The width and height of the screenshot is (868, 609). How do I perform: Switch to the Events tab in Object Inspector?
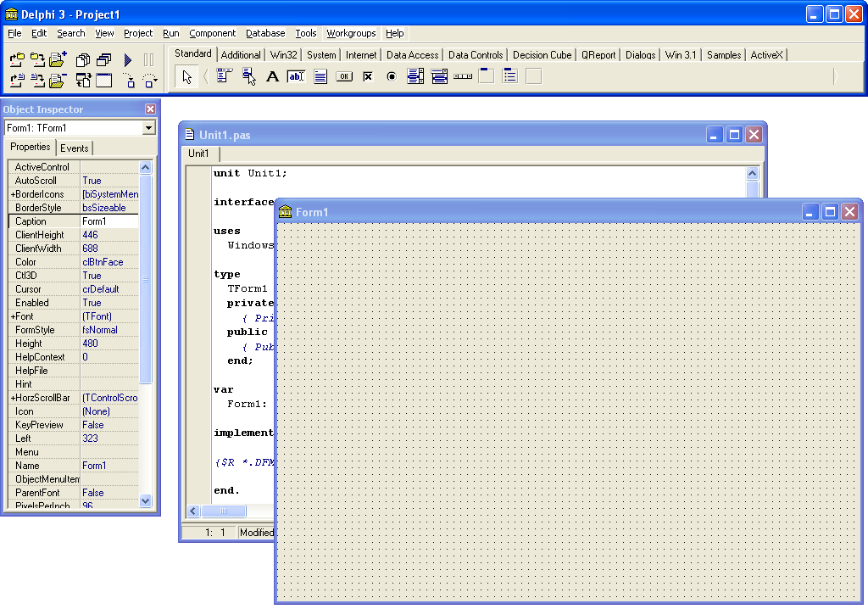(75, 148)
